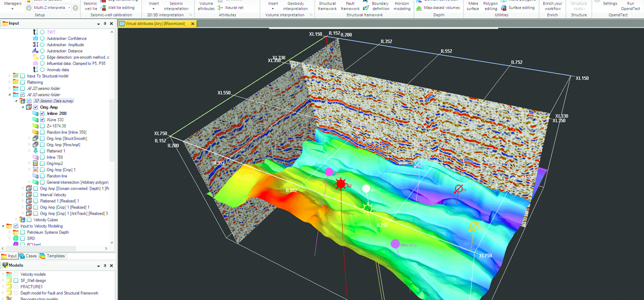Screen dimensions: 644x300
Task: Uncheck the Inline 200 checkbox
Action: coord(42,113)
